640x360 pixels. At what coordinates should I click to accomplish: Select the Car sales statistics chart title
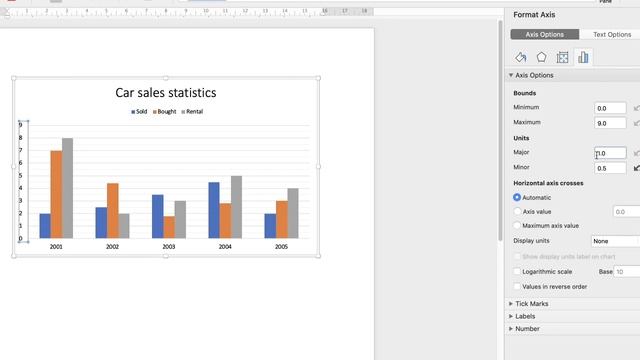[166, 93]
